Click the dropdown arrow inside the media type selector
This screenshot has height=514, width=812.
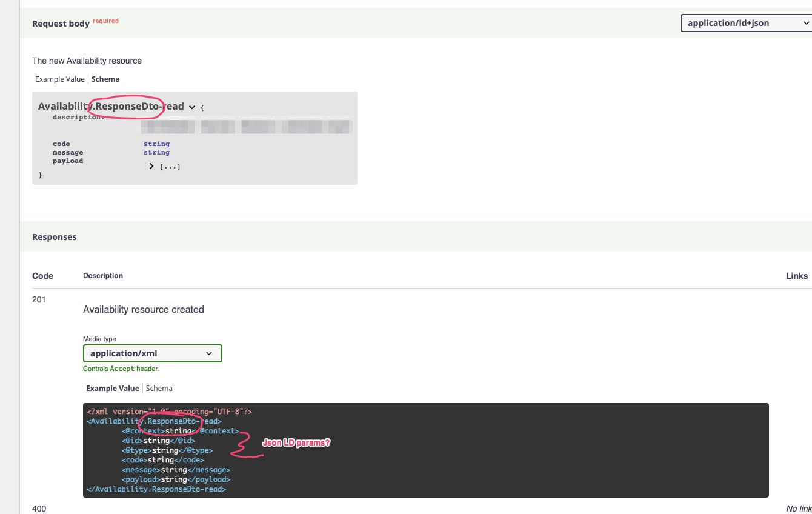[x=210, y=353]
